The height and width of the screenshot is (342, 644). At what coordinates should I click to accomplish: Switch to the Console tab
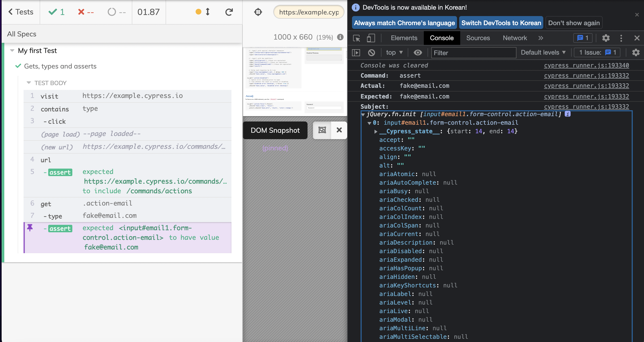tap(442, 38)
